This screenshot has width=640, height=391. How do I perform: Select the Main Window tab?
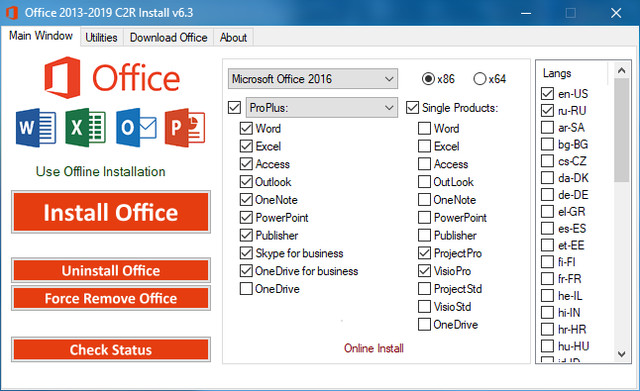(x=41, y=36)
